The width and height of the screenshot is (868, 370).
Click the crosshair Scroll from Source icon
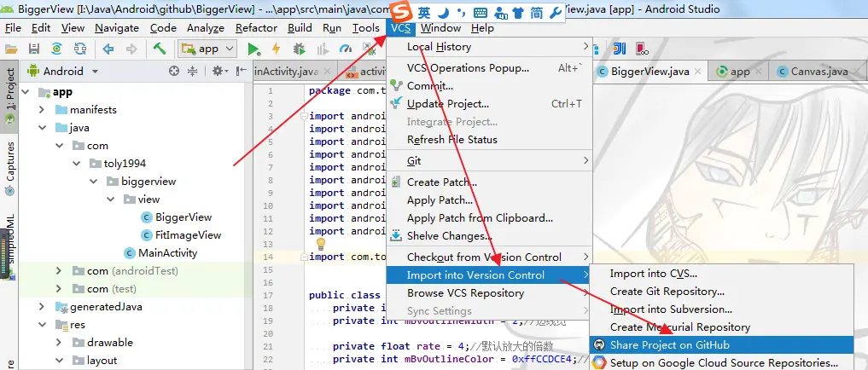click(174, 71)
